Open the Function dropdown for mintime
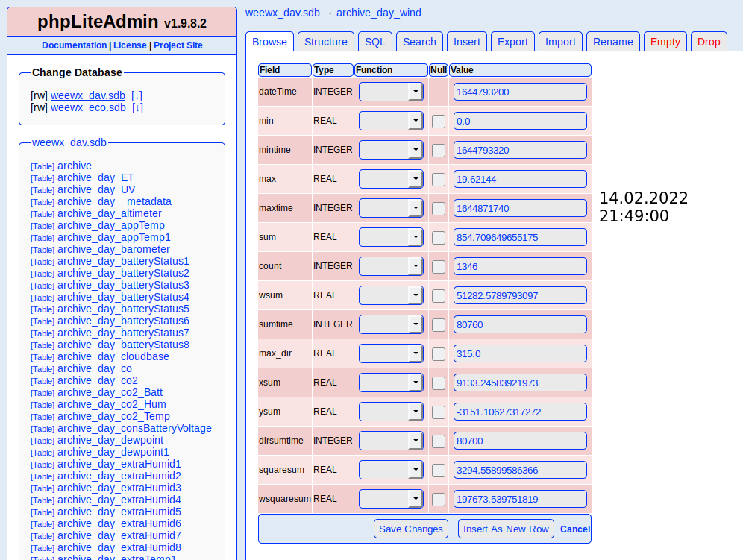Screen dimensions: 743x560 pyautogui.click(x=389, y=149)
